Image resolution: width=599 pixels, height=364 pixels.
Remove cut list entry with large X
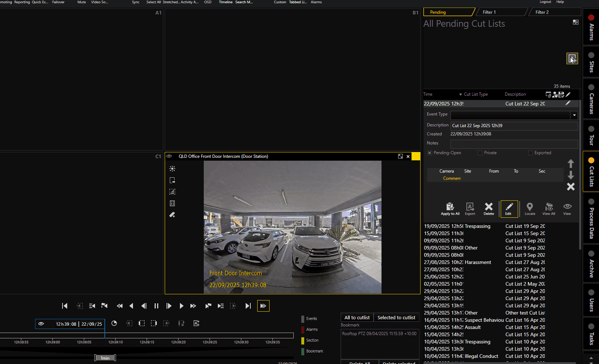(570, 187)
